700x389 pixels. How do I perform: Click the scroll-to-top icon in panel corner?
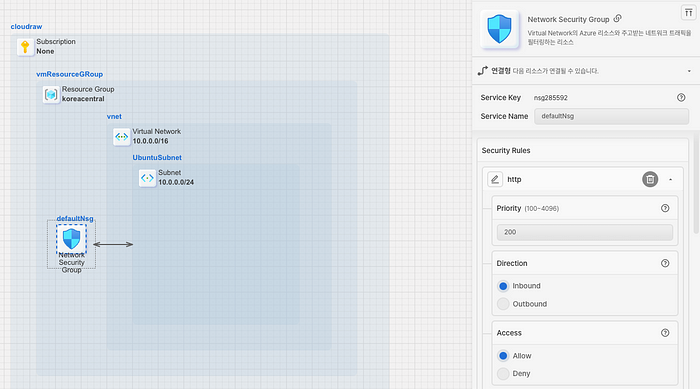pos(688,13)
